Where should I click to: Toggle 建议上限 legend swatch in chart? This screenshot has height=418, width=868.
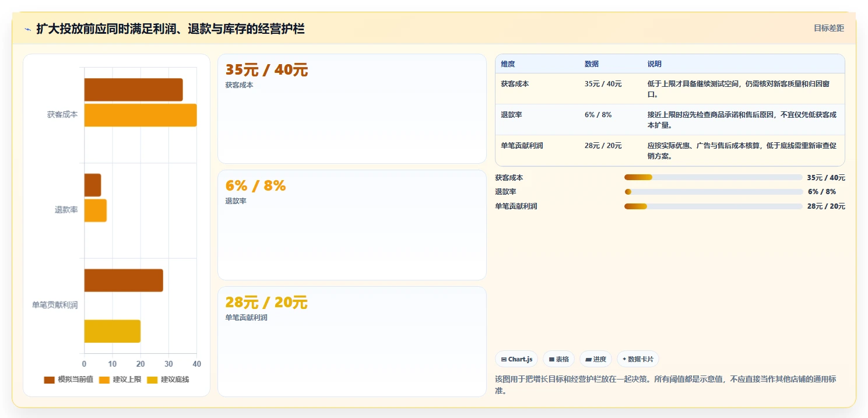tap(104, 380)
